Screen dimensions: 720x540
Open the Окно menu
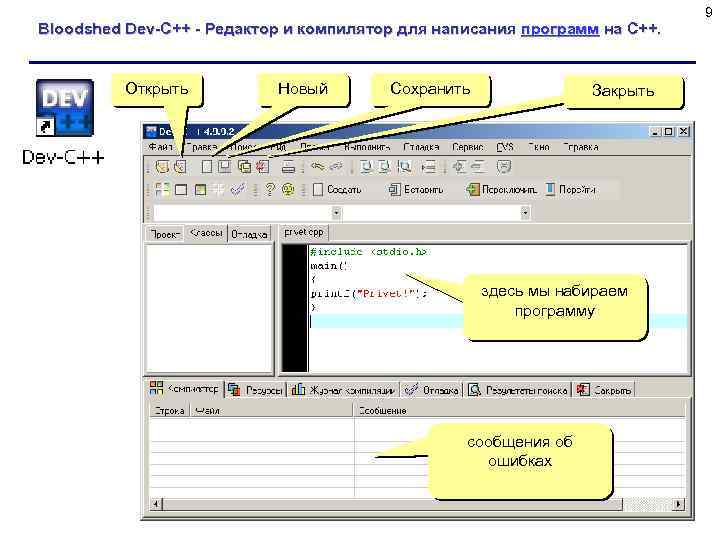[539, 147]
